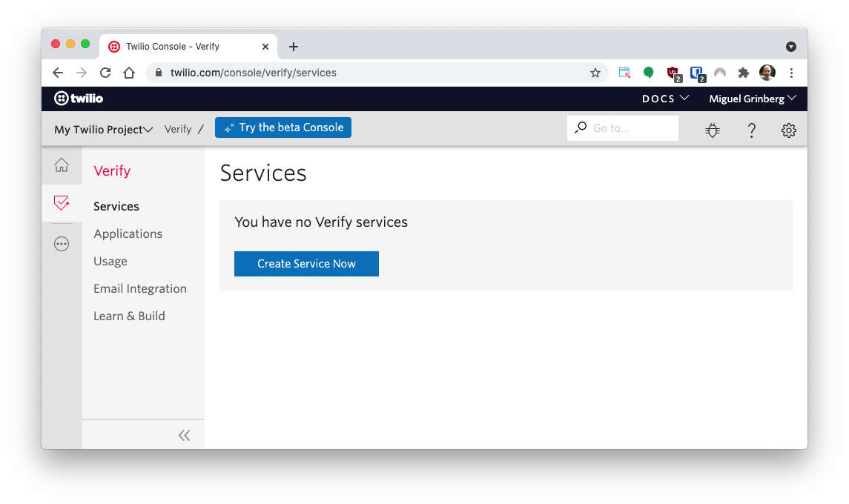Open the Home icon in left sidebar
Viewport: 849px width, 504px height.
coord(62,165)
